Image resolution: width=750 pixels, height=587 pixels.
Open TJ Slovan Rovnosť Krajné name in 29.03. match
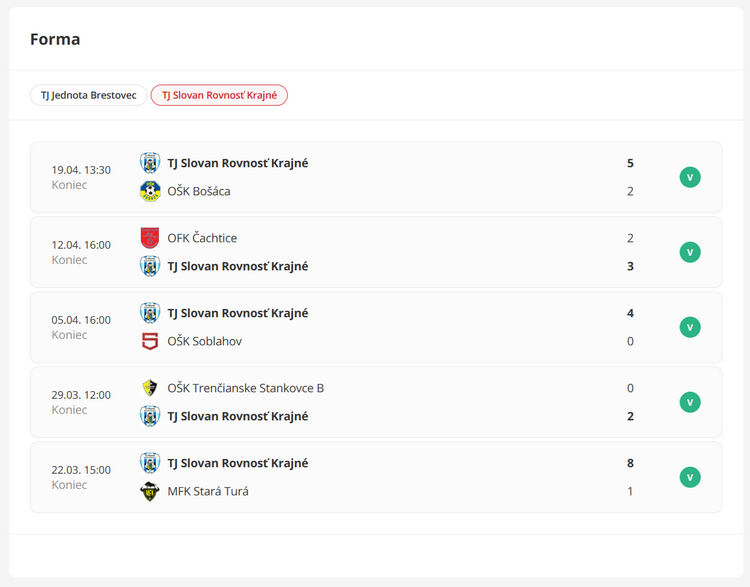238,416
